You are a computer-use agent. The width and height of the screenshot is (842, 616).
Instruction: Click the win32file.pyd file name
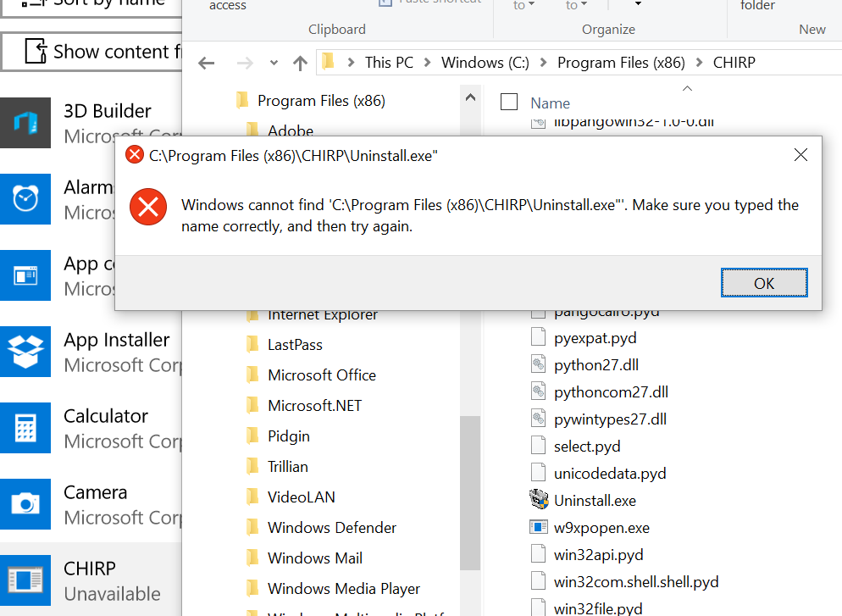598,608
